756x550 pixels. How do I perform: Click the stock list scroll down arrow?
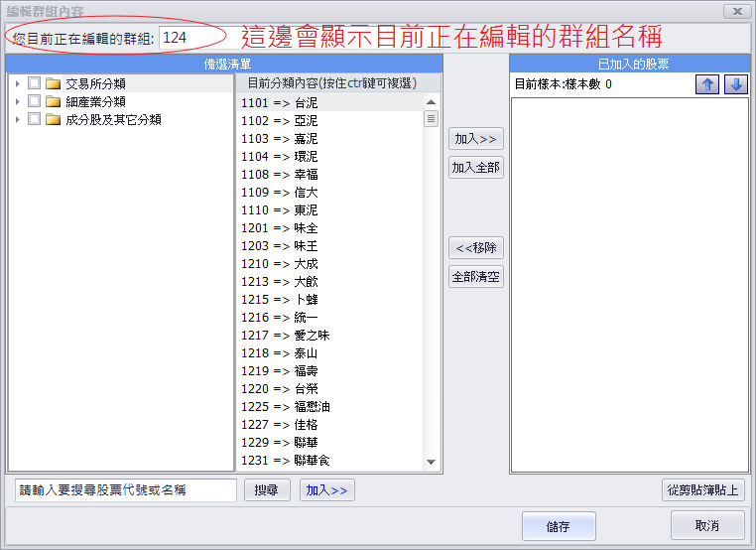(431, 463)
